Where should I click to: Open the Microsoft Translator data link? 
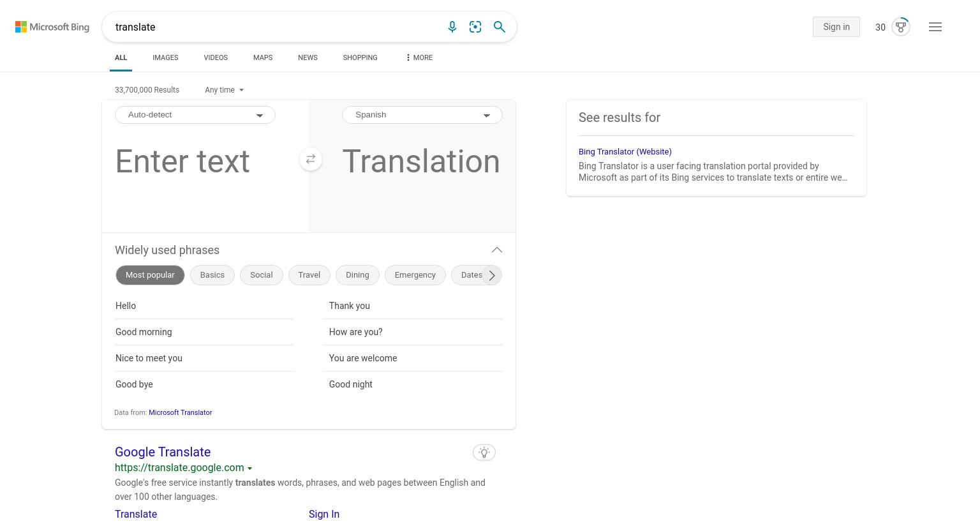[181, 412]
